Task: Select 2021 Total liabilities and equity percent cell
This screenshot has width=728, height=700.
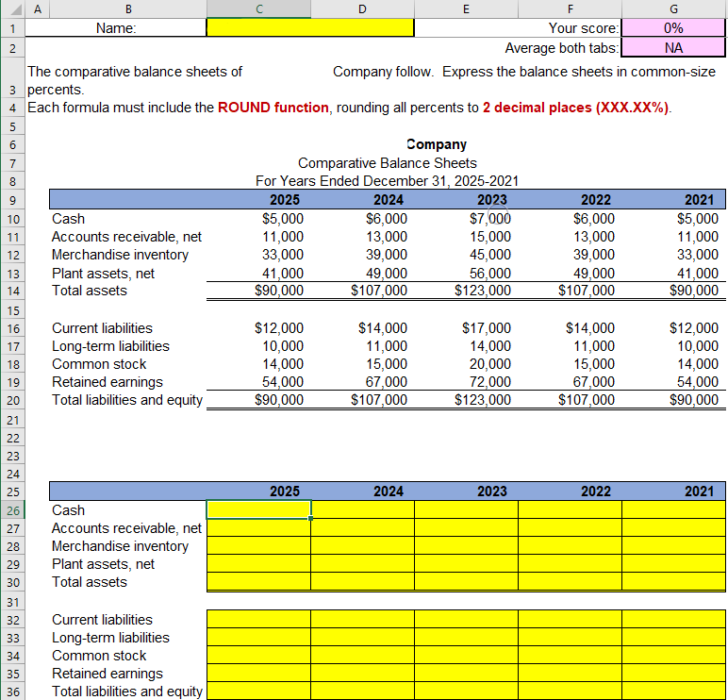Action: (x=673, y=691)
